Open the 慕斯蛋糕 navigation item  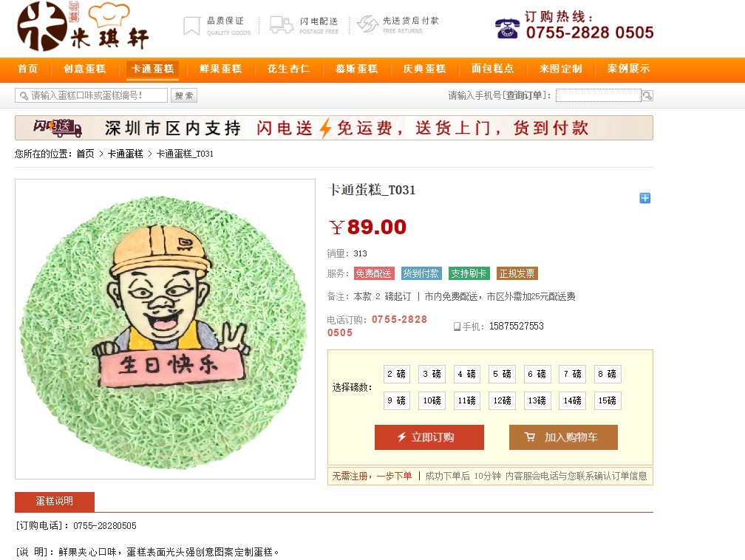[x=357, y=69]
